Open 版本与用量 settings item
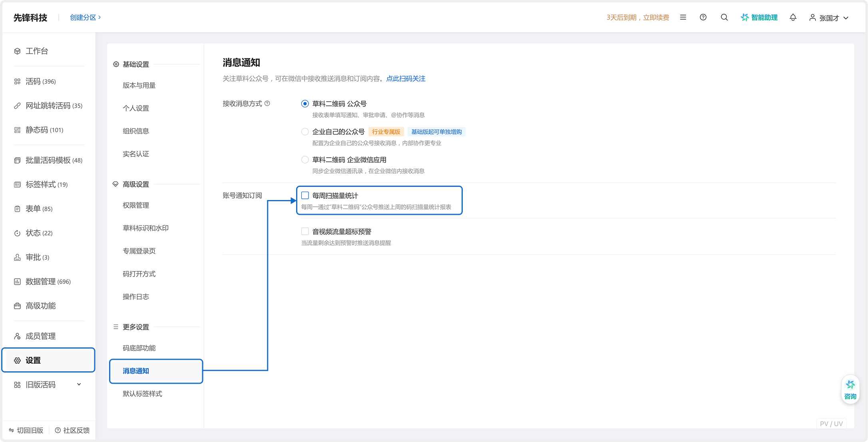 pos(139,85)
